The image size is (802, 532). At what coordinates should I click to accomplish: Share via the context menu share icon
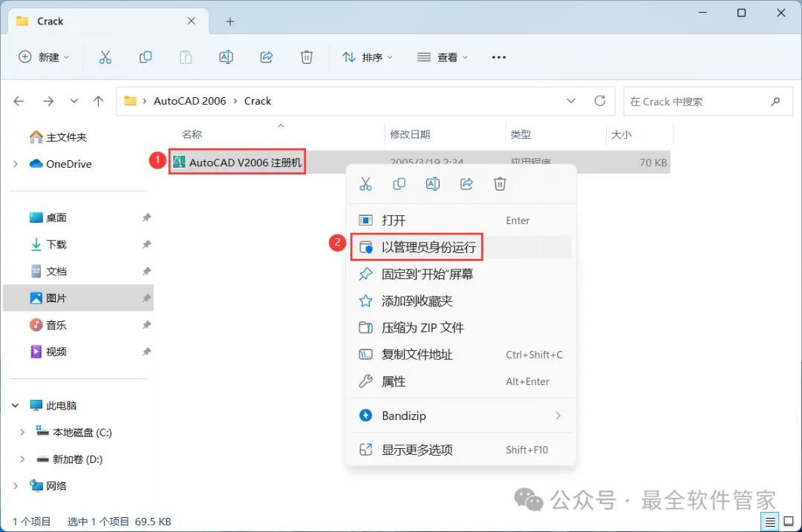(466, 184)
